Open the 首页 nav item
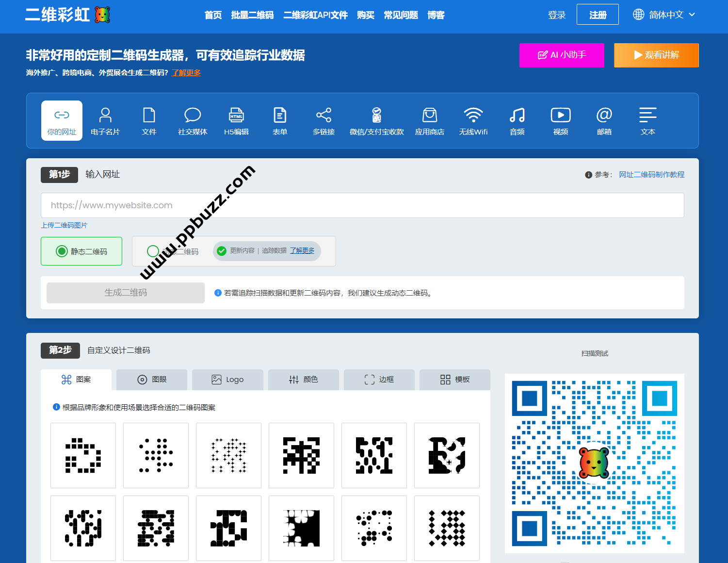 click(x=213, y=15)
